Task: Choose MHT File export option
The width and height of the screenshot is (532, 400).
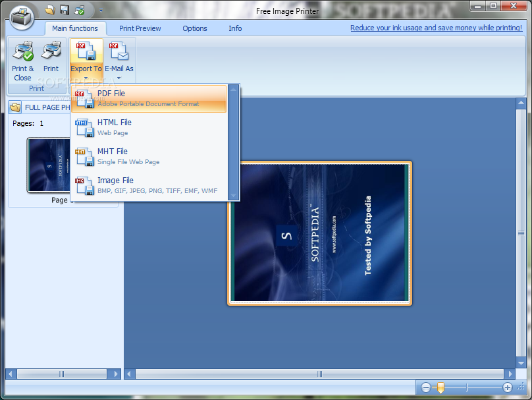Action: point(149,156)
